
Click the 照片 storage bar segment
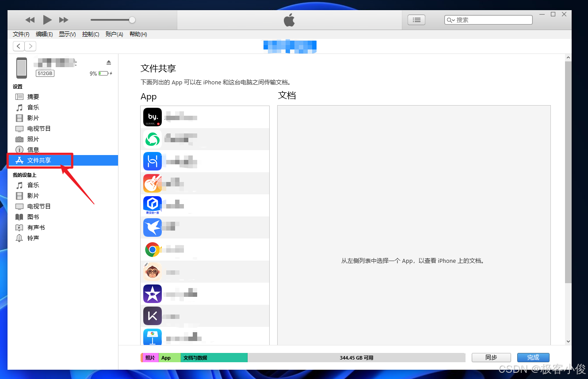pyautogui.click(x=150, y=358)
